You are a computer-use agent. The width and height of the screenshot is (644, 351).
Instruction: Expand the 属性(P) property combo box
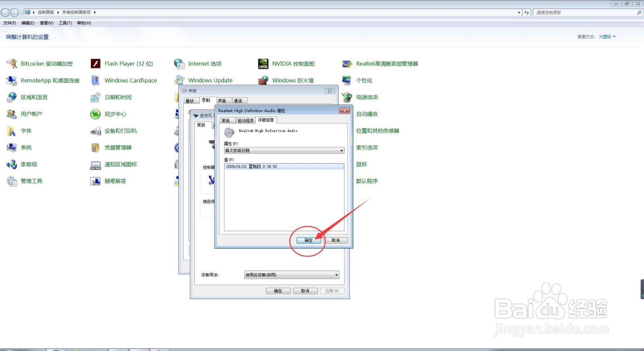click(x=284, y=150)
